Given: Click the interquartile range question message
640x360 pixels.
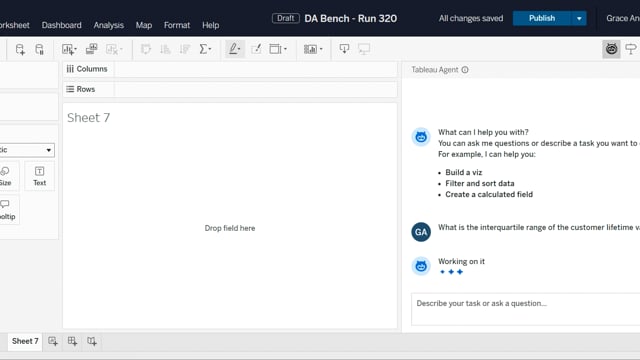Looking at the screenshot, I should tap(539, 227).
